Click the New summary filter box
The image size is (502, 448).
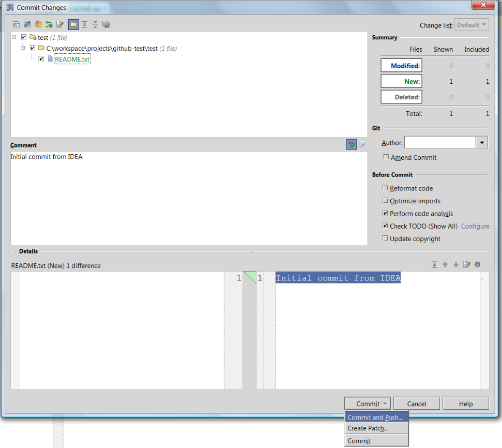coord(402,81)
